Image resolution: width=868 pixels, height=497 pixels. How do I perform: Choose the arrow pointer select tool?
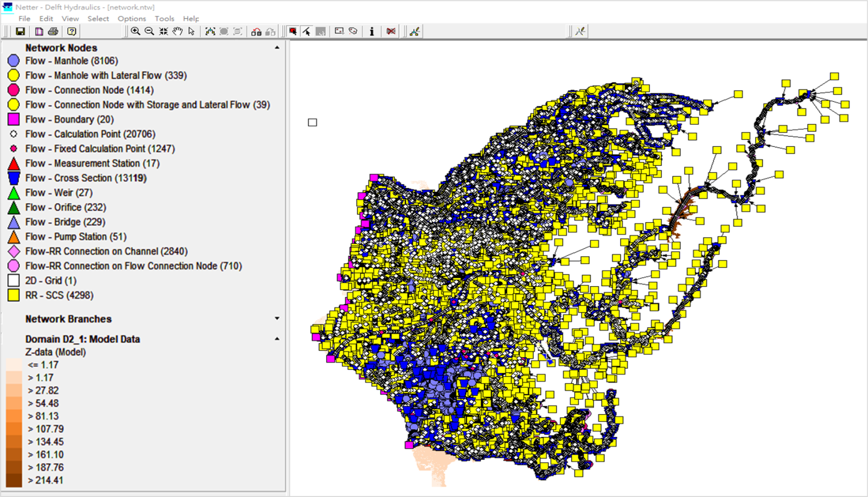[x=192, y=31]
